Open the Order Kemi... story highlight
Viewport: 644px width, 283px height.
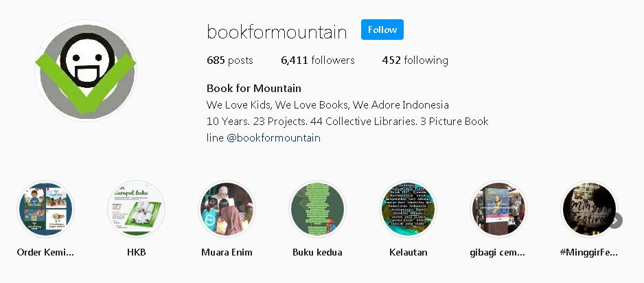pos(45,209)
